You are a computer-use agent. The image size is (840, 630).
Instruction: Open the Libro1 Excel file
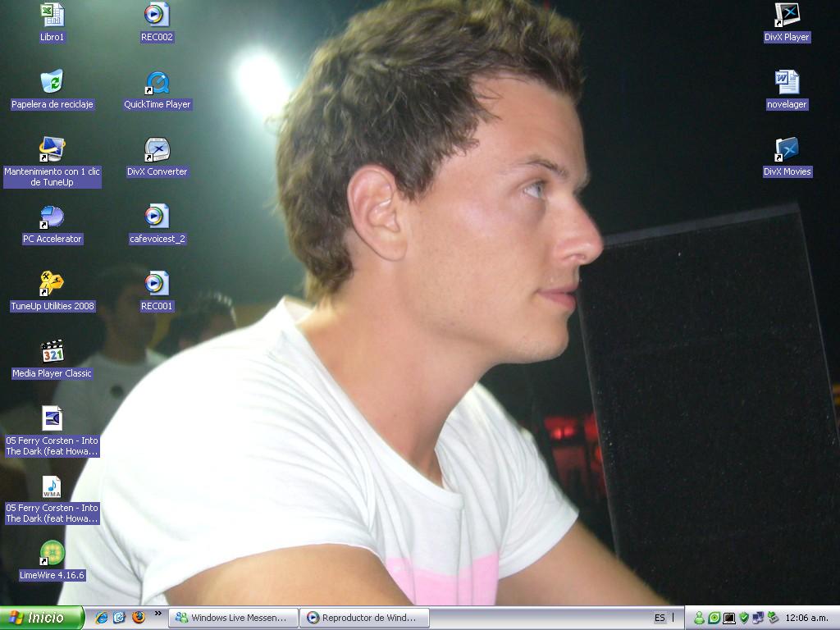[x=52, y=15]
